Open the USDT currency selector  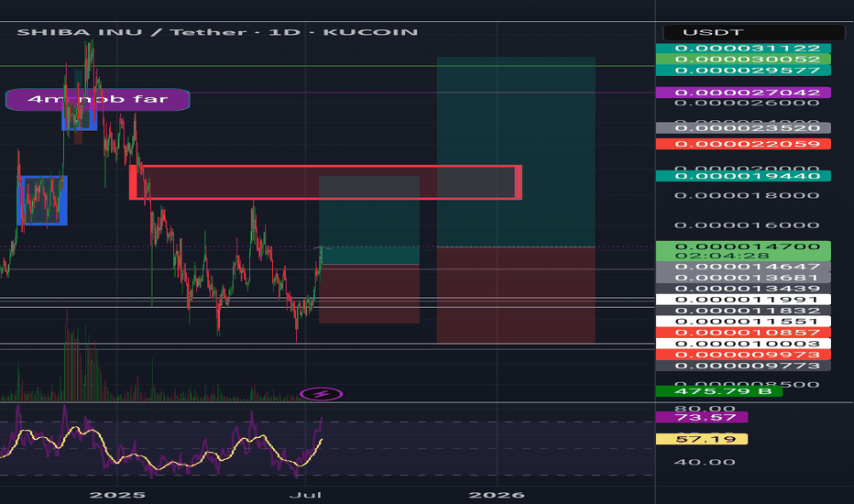pyautogui.click(x=753, y=32)
